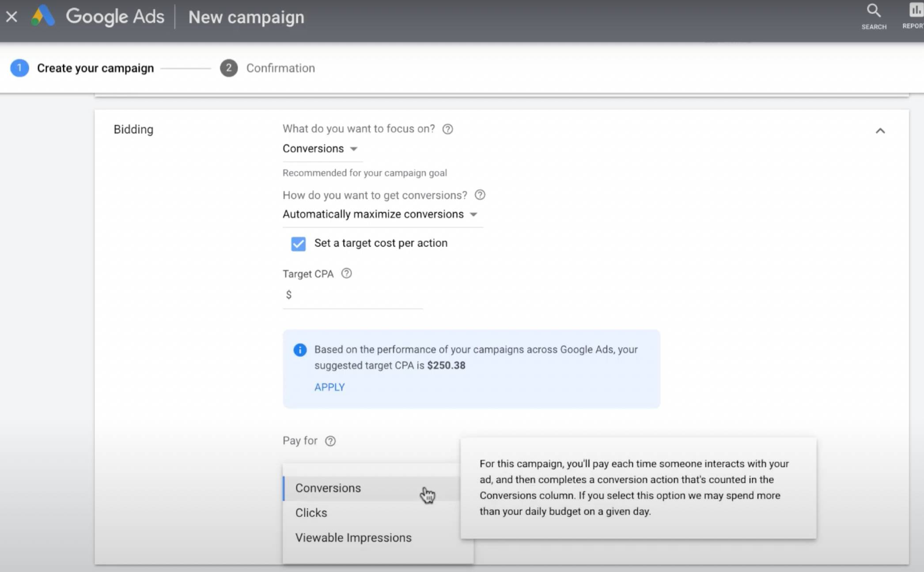Open help icon beside conversions question
Screen dimensions: 924x572
(x=480, y=195)
